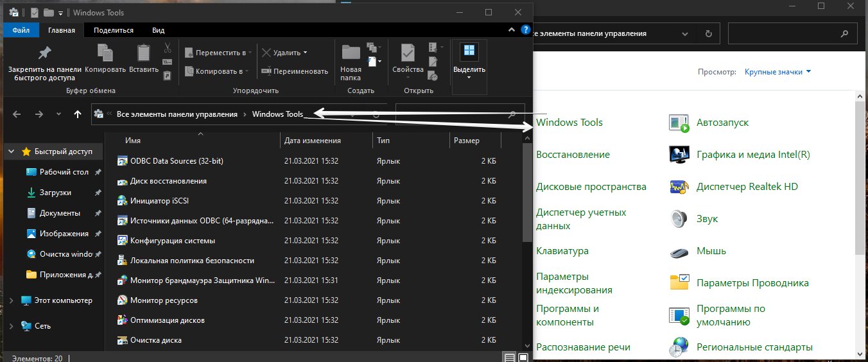Viewport: 868px width, 362px height.
Task: Select the Вид ribbon tab
Action: click(x=159, y=30)
